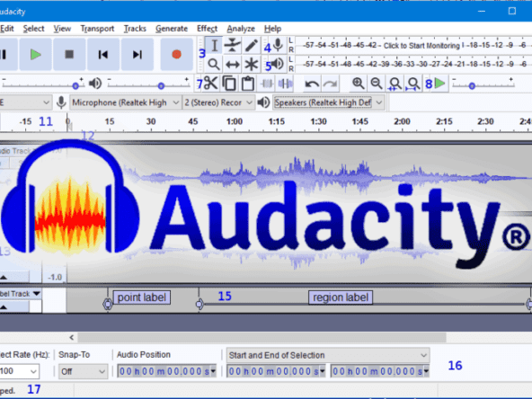532x399 pixels.
Task: Open the View menu
Action: pos(62,29)
